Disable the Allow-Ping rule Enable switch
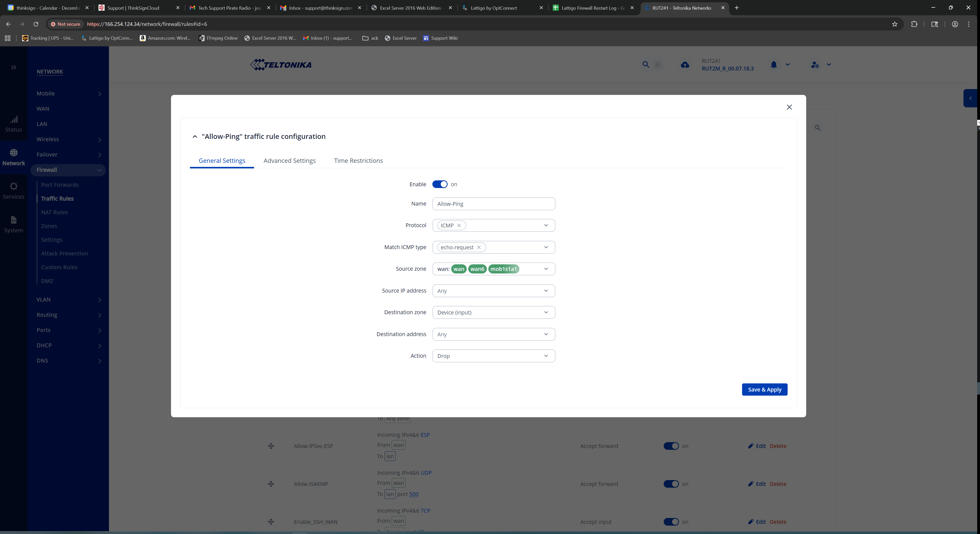 (440, 184)
